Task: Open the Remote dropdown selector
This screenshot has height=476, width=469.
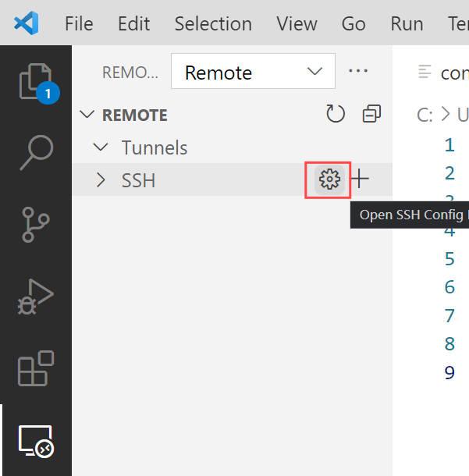Action: 253,72
